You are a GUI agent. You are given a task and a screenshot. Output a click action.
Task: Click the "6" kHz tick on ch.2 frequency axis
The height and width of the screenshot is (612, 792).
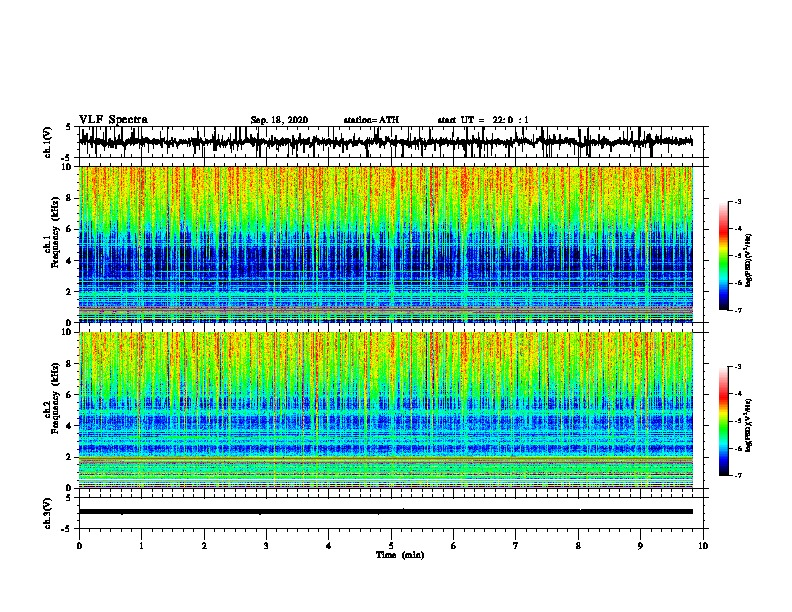click(70, 395)
